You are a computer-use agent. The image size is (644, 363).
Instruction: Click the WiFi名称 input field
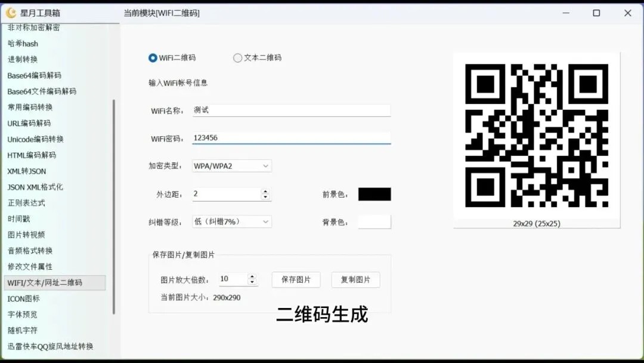pyautogui.click(x=292, y=110)
